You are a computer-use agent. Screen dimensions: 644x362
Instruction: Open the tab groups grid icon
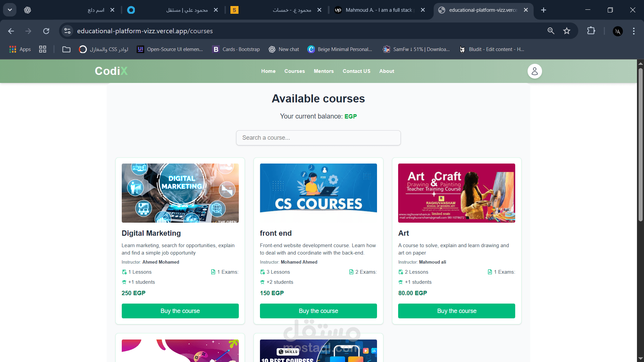click(43, 49)
